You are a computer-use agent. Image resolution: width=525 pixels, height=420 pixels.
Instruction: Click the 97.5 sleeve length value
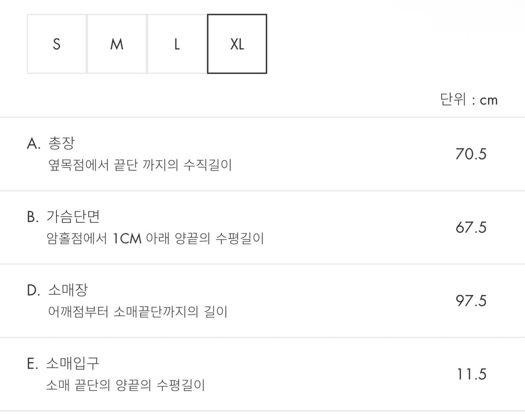pos(471,301)
